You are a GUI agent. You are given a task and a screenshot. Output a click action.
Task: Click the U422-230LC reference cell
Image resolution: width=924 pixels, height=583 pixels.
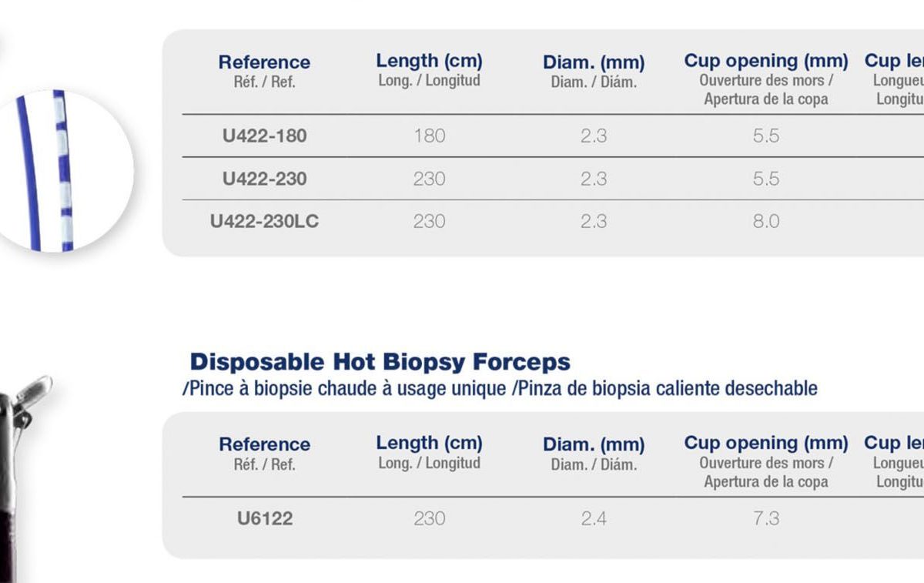264,222
